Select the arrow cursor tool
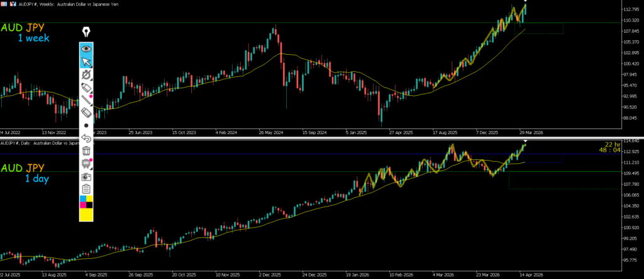Screen dimensions: 644x279 tap(86, 62)
